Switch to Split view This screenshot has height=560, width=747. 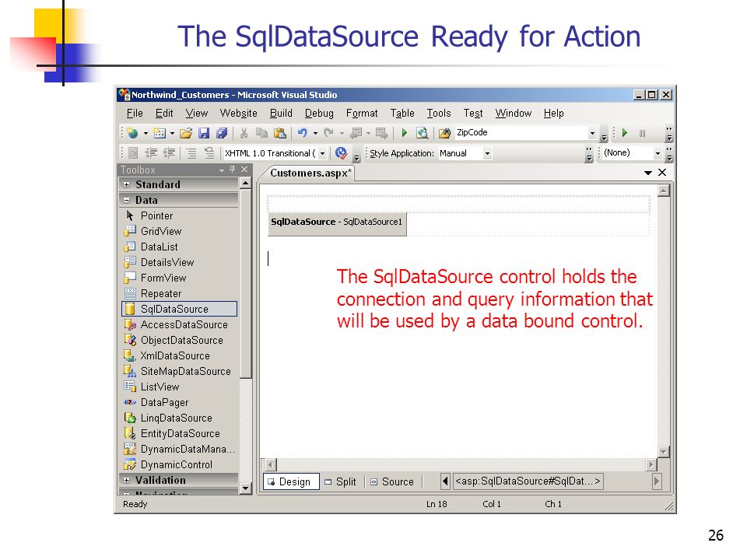341,481
